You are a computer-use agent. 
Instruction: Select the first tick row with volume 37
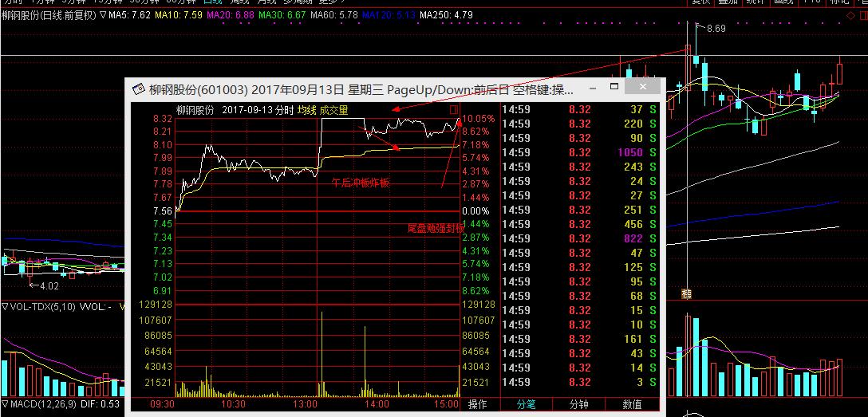coord(579,109)
